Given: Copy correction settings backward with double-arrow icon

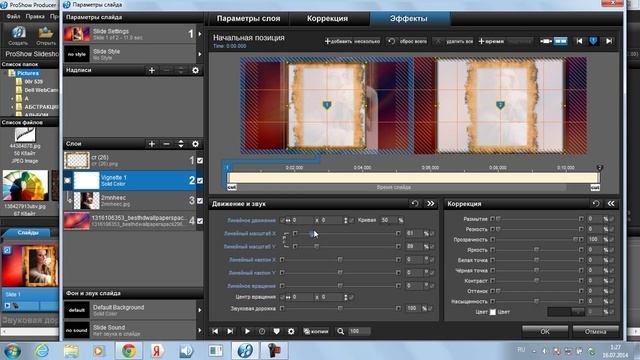Looking at the screenshot, I should click(x=611, y=203).
